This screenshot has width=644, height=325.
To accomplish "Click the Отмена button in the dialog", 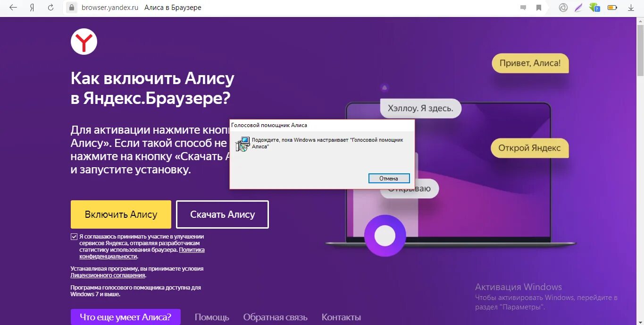I will point(389,179).
